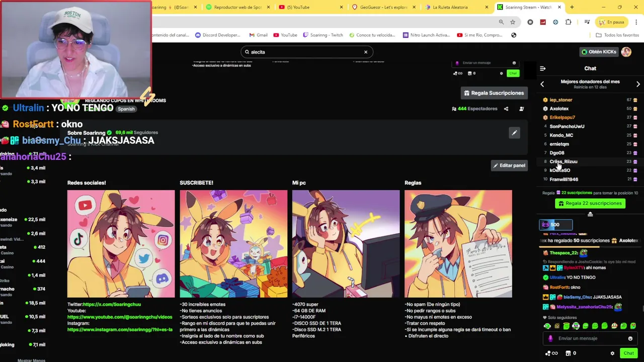Viewport: 644px width, 362px height.
Task: Open the Chrome extensions puzzle icon
Action: coord(569,22)
